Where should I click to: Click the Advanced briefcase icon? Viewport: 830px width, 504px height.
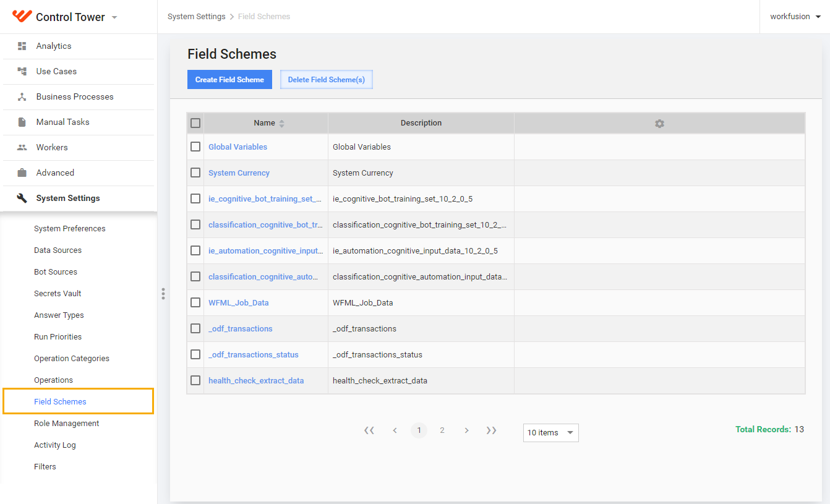coord(22,173)
